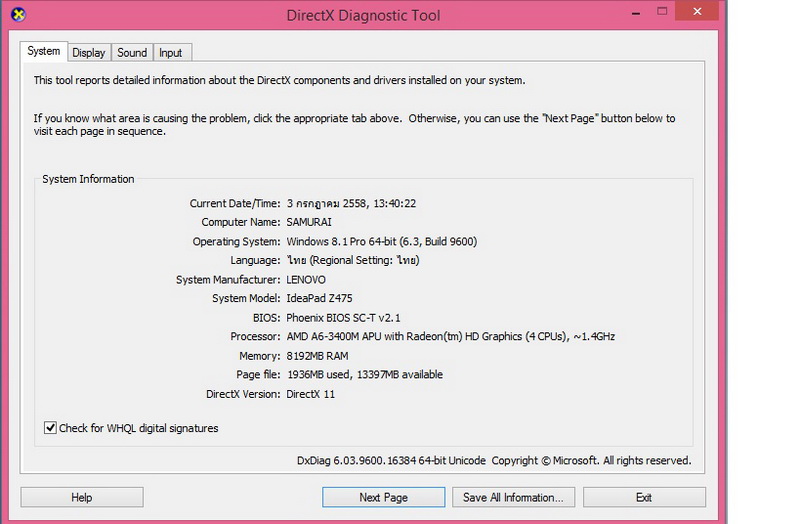The image size is (800, 524).
Task: Click the IdeaPad Z475 model value
Action: [x=319, y=298]
